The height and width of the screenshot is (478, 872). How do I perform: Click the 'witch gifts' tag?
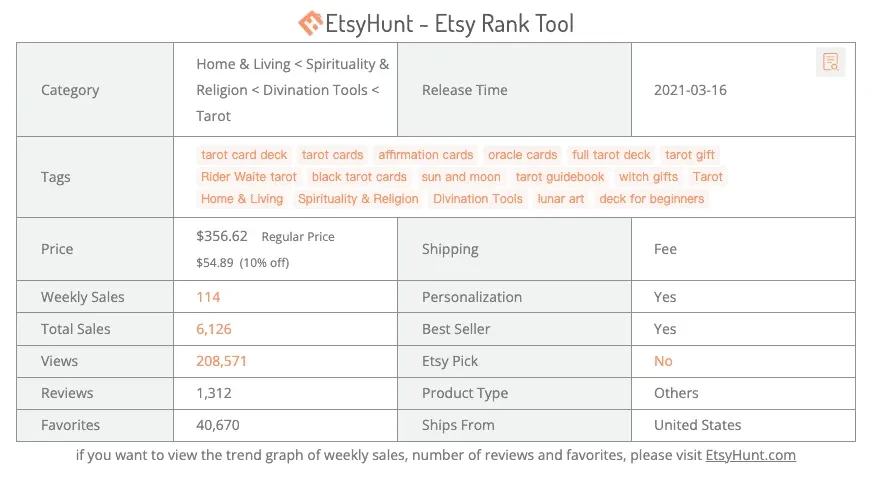[x=648, y=177]
